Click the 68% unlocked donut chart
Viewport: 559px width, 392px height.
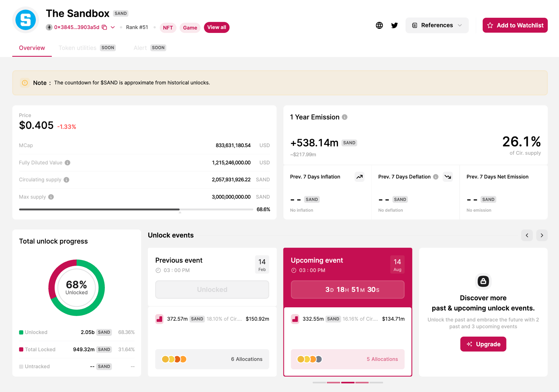(x=77, y=288)
